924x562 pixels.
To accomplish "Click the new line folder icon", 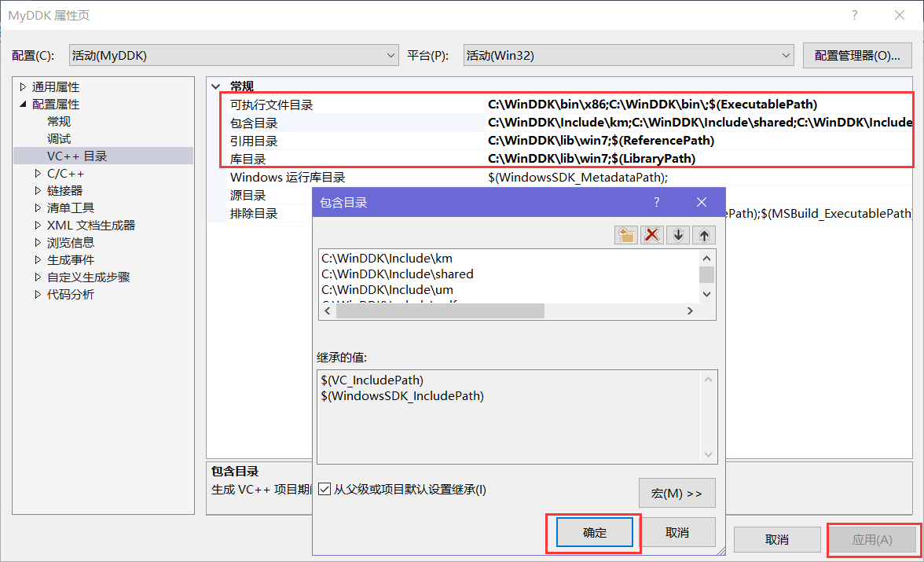I will [x=625, y=233].
